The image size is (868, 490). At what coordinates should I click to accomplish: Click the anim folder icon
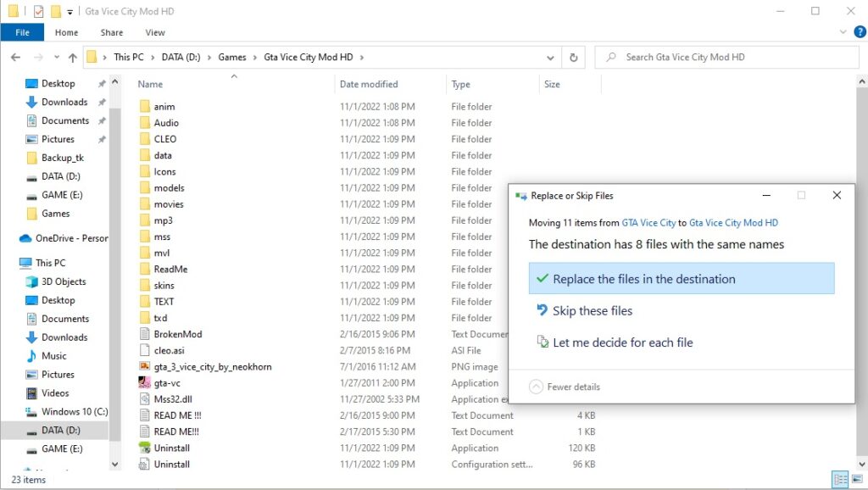[144, 106]
